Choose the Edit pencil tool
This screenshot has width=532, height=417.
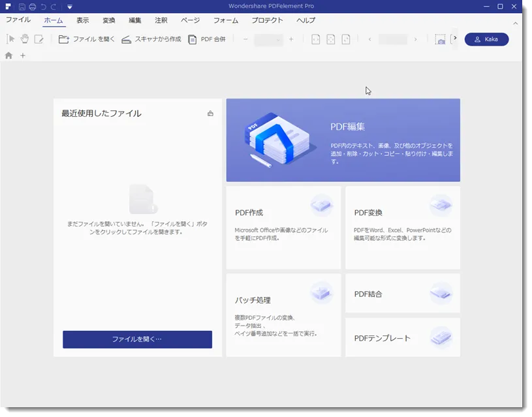click(39, 39)
